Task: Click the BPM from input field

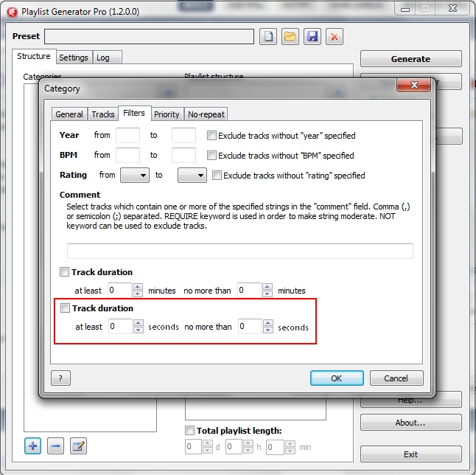Action: (127, 156)
